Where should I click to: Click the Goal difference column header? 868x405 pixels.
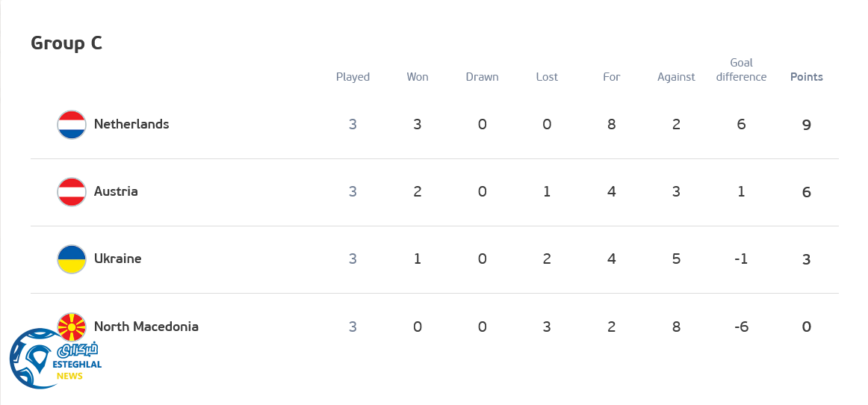point(741,69)
